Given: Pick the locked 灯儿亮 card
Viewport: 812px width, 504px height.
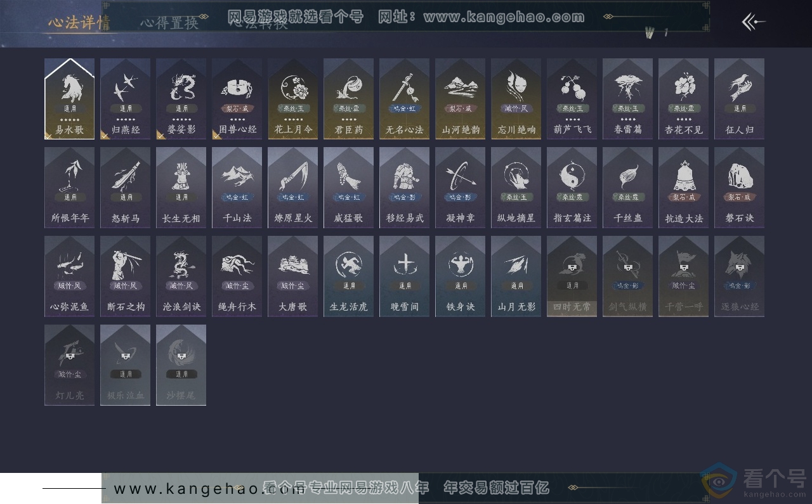Looking at the screenshot, I should (70, 365).
